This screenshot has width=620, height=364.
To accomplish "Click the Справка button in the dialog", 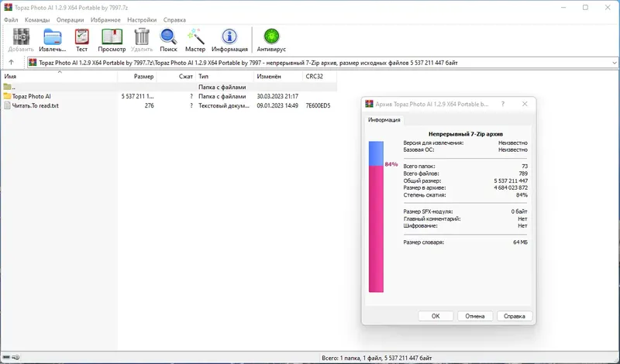I will (x=515, y=316).
